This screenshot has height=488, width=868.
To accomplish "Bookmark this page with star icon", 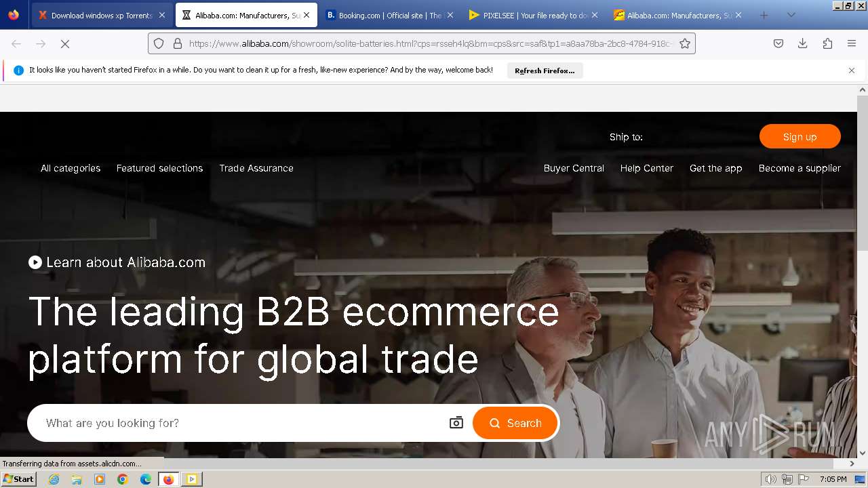I will coord(685,43).
